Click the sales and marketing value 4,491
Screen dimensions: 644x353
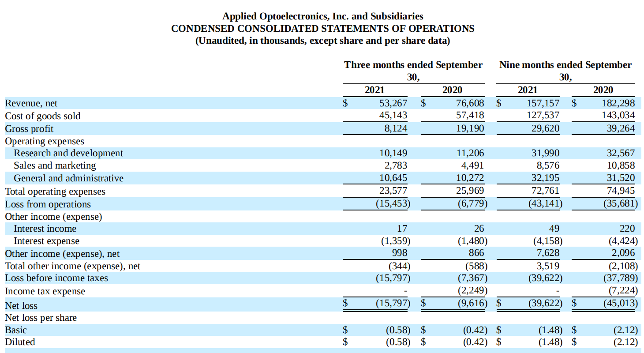click(472, 165)
